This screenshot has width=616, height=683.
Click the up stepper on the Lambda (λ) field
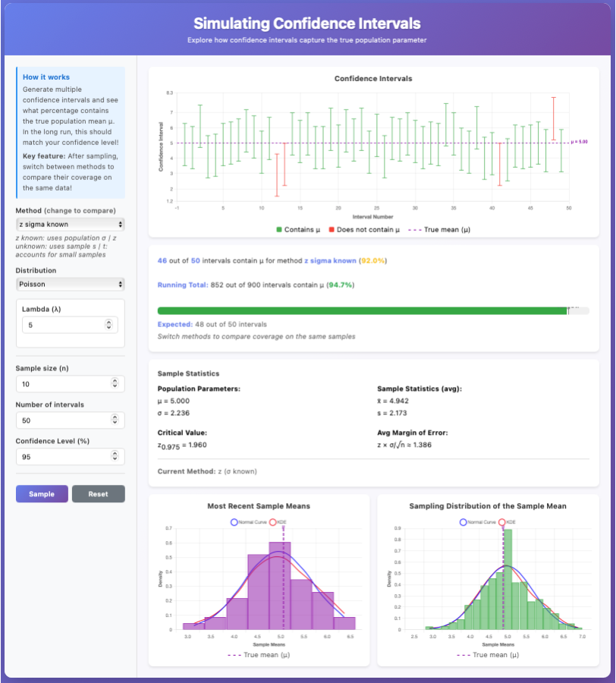pos(108,322)
